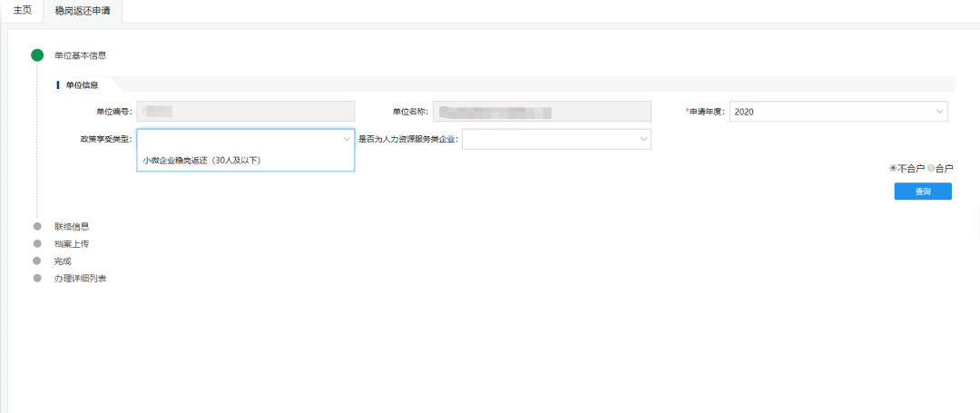Select the 合户 radio button
980x413 pixels.
[931, 168]
